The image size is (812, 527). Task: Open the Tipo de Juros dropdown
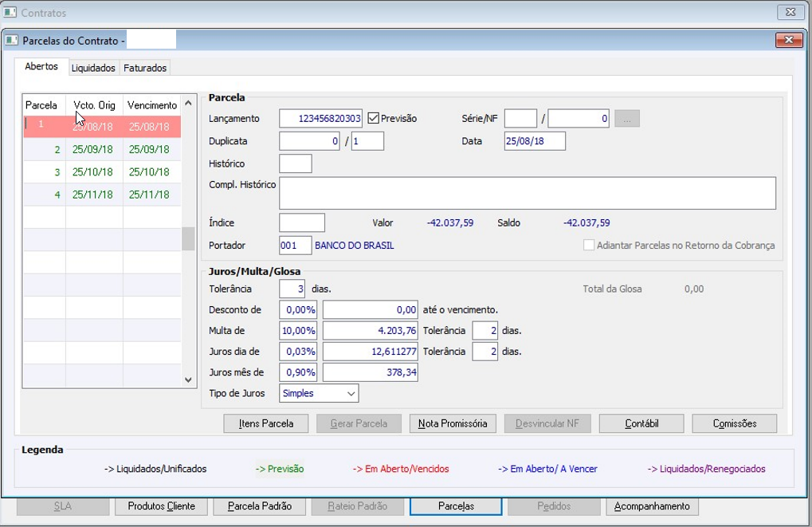[319, 393]
